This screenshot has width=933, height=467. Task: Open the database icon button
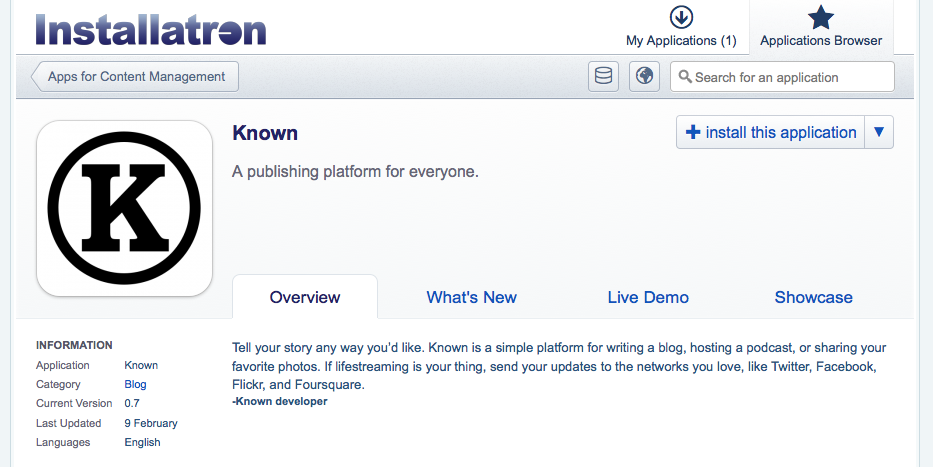(603, 76)
